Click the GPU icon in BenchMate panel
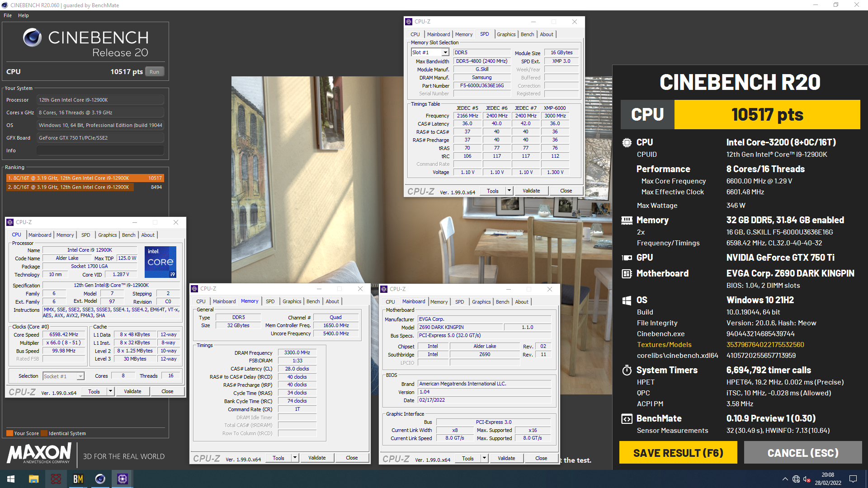Viewport: 868px width, 488px height. pos(627,258)
